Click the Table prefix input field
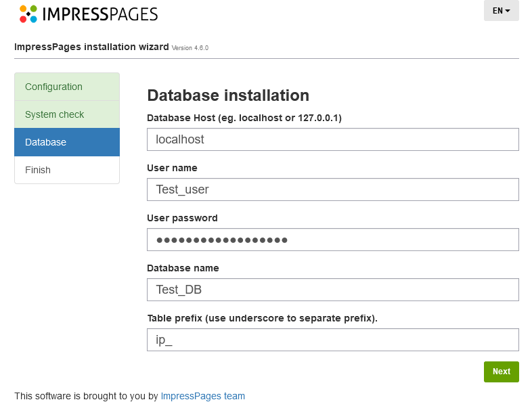 [x=333, y=340]
